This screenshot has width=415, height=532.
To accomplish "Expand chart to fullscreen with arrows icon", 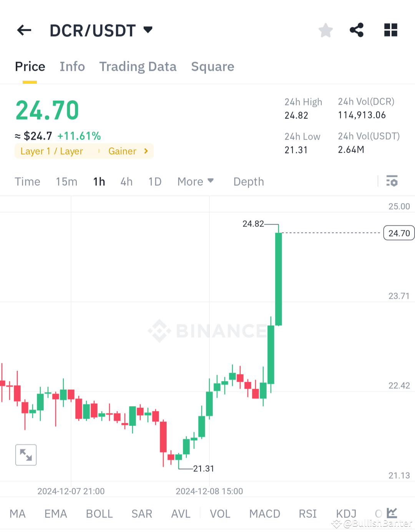I will tap(25, 455).
